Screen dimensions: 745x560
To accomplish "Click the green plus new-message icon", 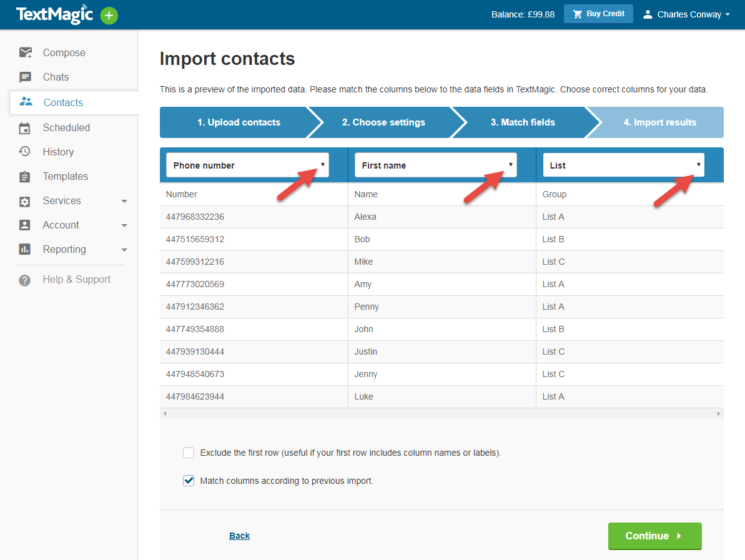I will (109, 16).
